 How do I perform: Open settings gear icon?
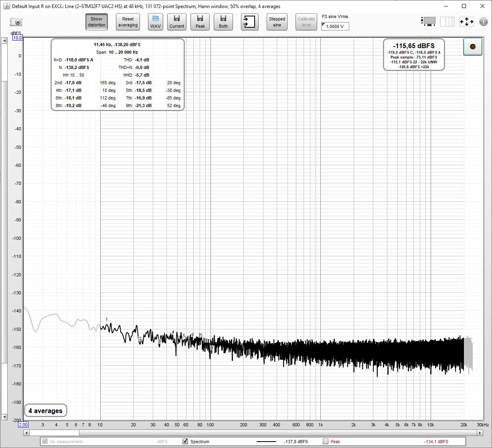484,22
